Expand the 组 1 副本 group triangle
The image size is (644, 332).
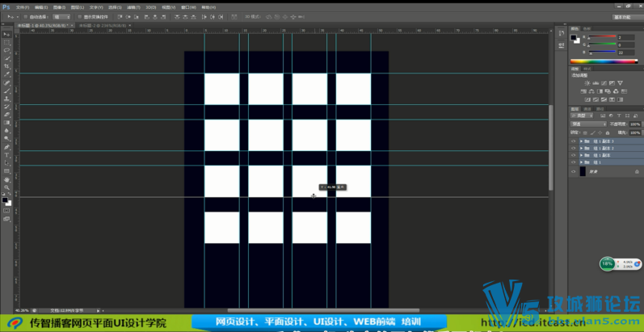(x=581, y=155)
